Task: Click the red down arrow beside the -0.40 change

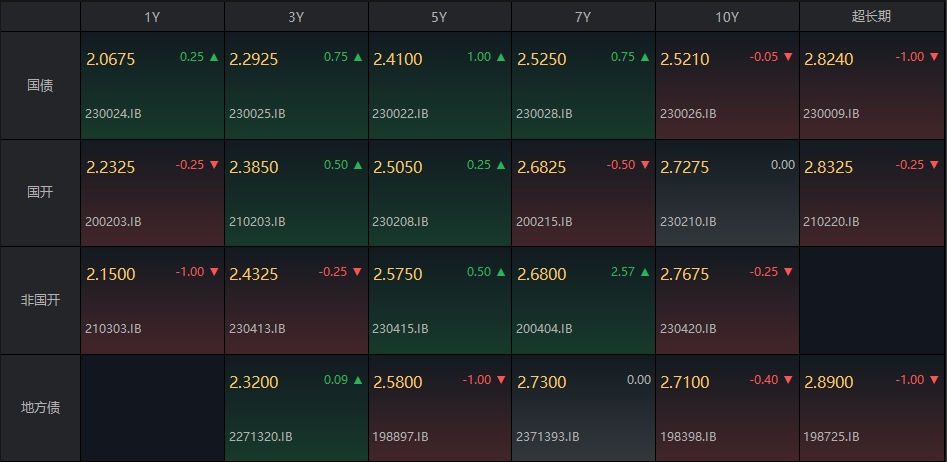Action: (788, 380)
